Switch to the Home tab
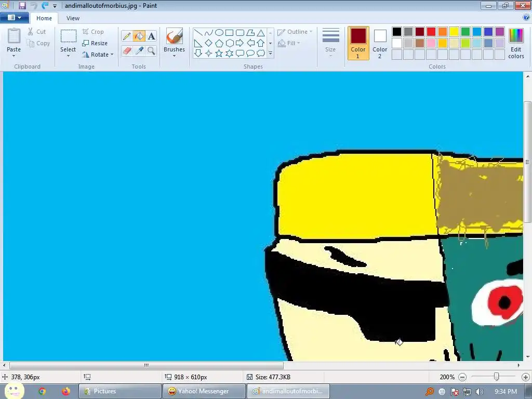 coord(44,18)
